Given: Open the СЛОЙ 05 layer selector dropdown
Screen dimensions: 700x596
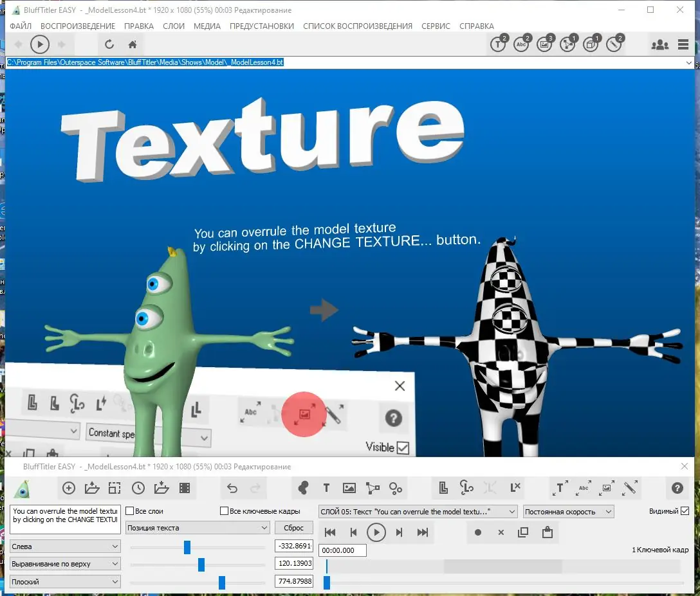Looking at the screenshot, I should coord(418,512).
